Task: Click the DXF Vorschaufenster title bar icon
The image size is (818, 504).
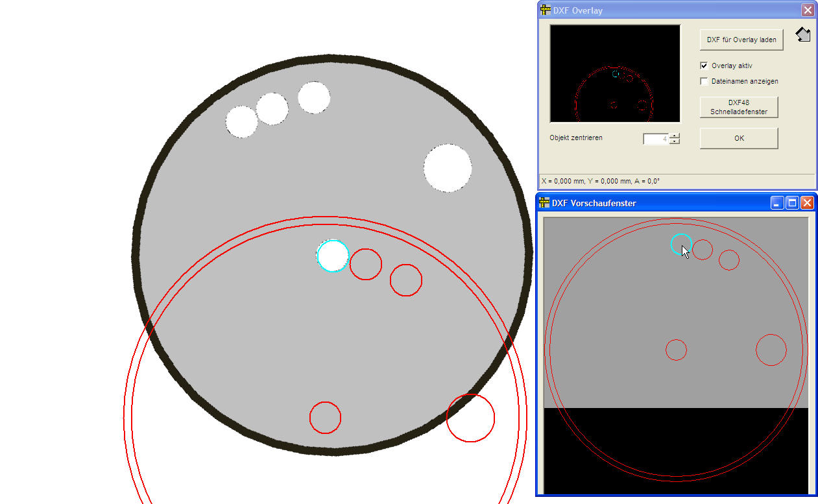Action: click(546, 203)
